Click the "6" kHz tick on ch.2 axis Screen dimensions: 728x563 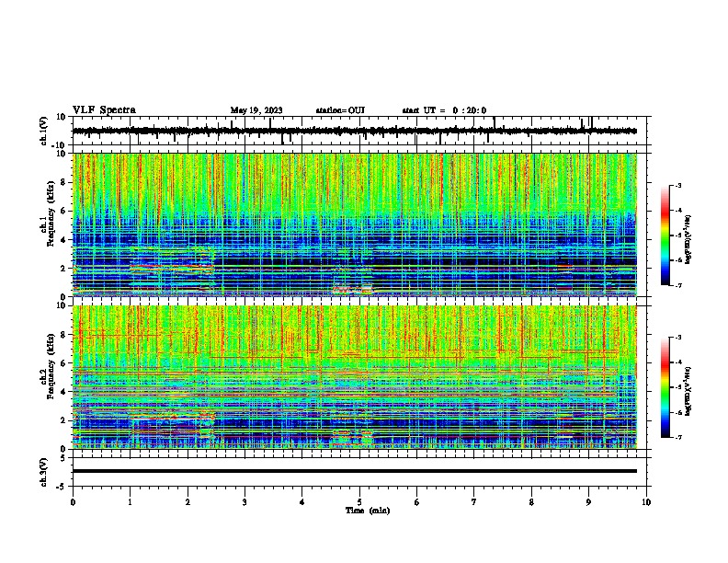point(64,362)
